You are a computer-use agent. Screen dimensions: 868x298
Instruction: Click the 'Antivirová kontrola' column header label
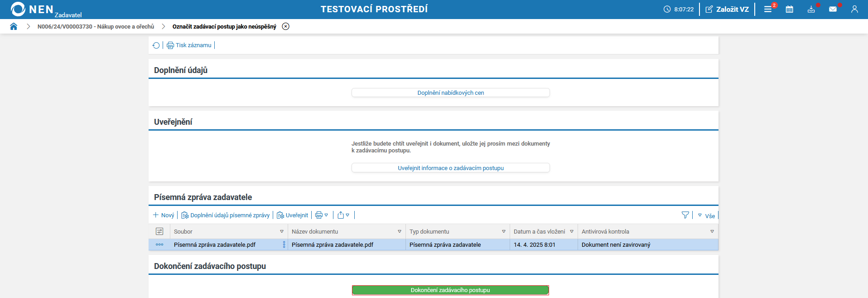click(x=605, y=231)
